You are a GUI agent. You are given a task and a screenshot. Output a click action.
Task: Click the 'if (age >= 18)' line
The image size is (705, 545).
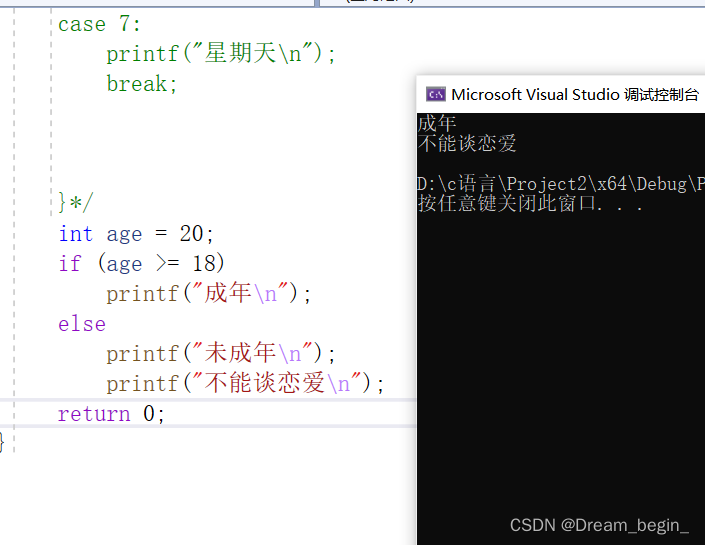(x=141, y=263)
